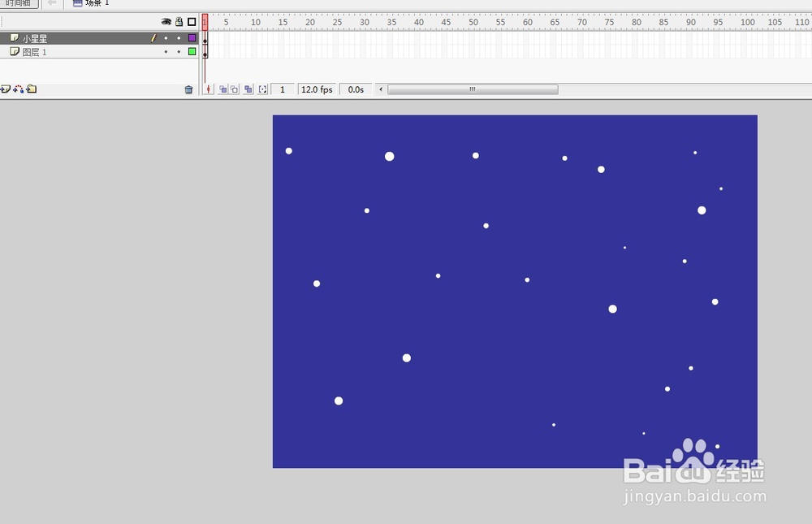Click the timeline horizontal scrollbar thumb

pyautogui.click(x=473, y=89)
